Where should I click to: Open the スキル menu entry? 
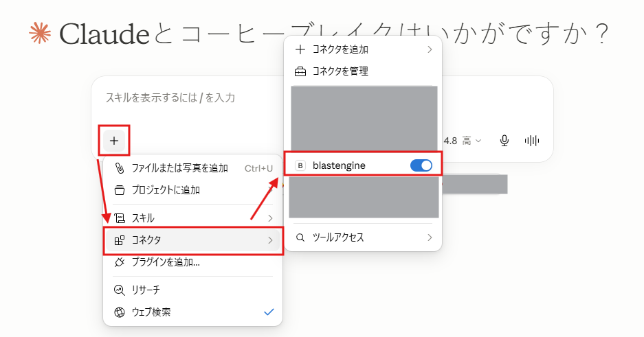(193, 218)
